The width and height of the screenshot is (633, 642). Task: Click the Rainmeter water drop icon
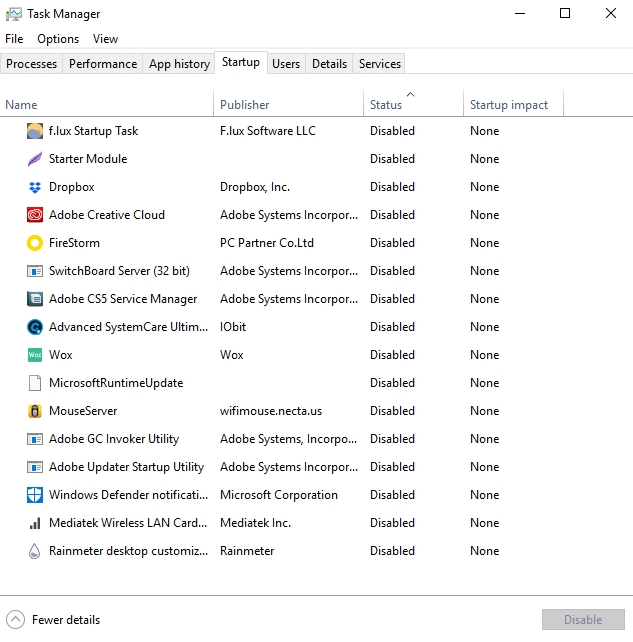(35, 551)
